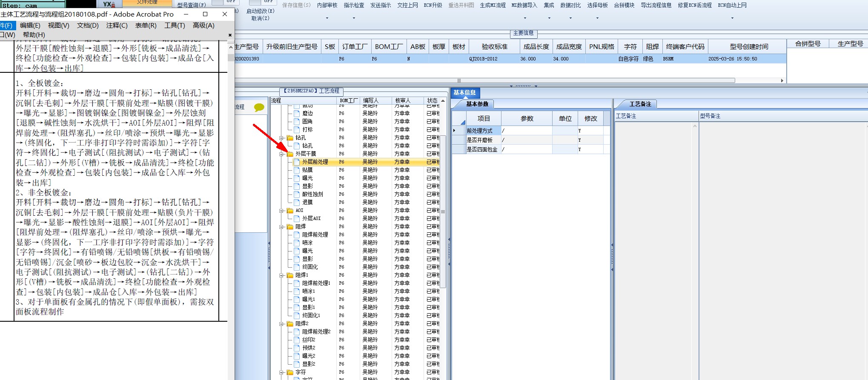
Task: Open Acrobat 工具(T) menu
Action: (x=175, y=26)
